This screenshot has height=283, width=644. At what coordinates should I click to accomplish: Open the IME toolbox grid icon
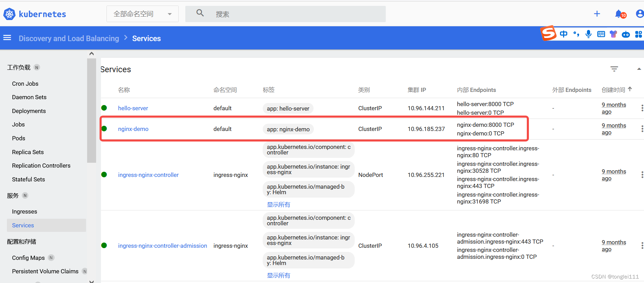[638, 34]
